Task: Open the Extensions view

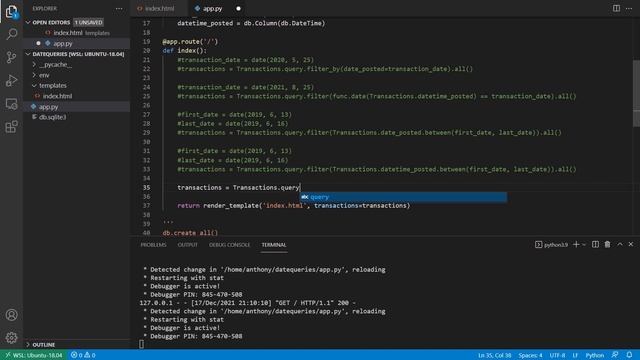Action: tap(11, 127)
